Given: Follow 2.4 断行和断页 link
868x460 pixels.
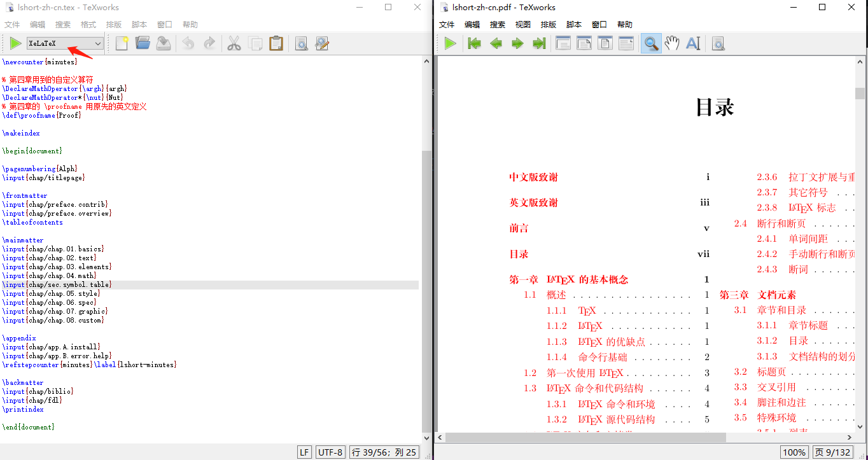Looking at the screenshot, I should point(770,223).
